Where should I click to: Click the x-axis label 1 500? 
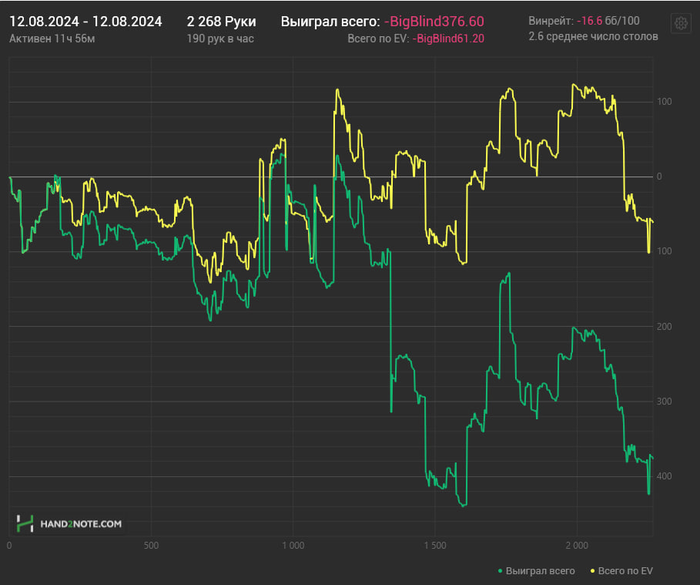(435, 546)
